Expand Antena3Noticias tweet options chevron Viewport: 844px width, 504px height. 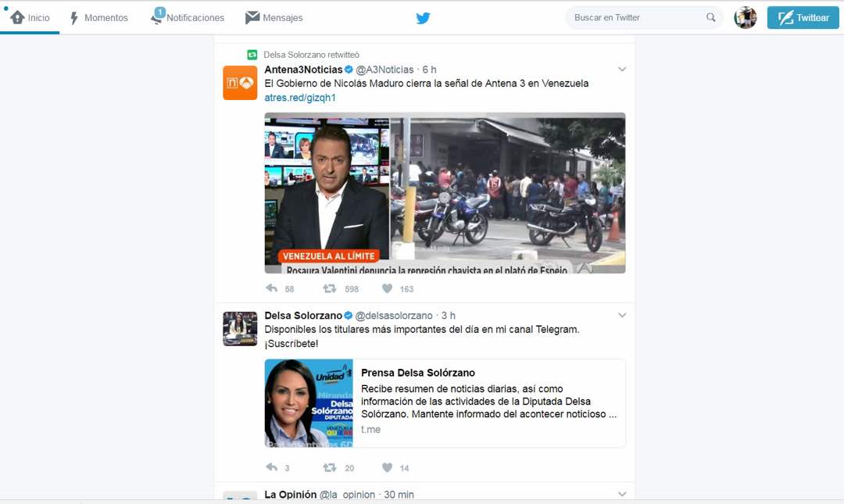(622, 69)
